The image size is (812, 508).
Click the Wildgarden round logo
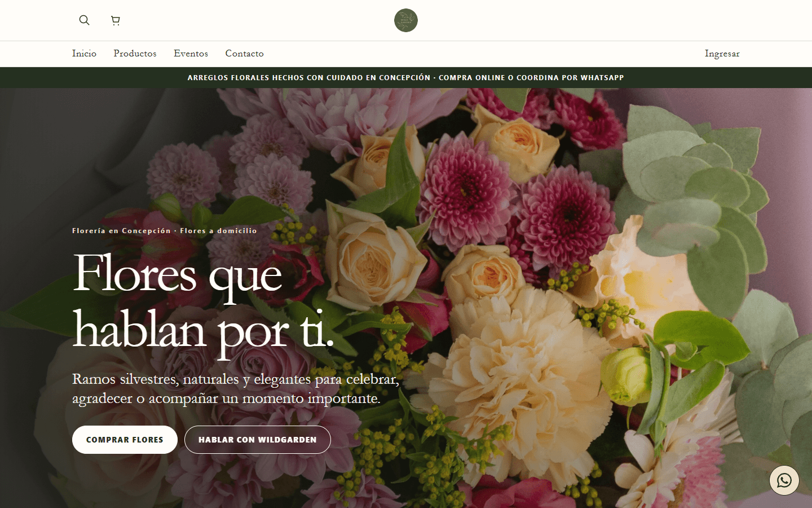[x=406, y=20]
